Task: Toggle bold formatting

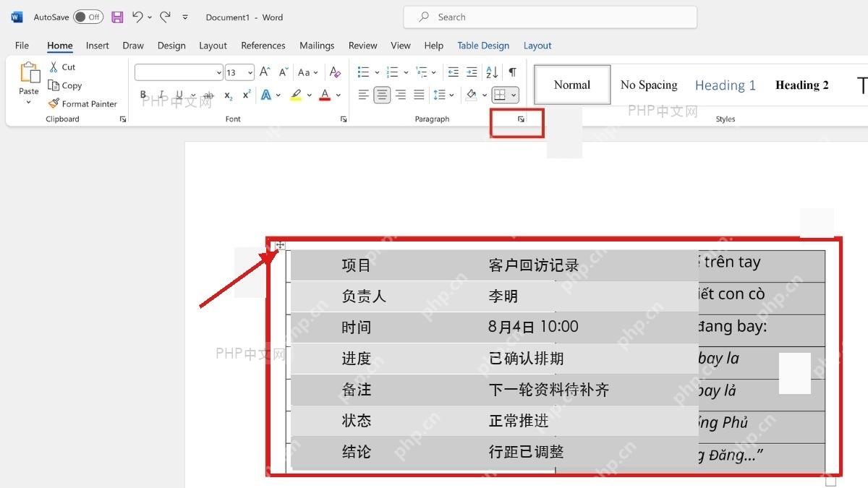Action: (143, 95)
